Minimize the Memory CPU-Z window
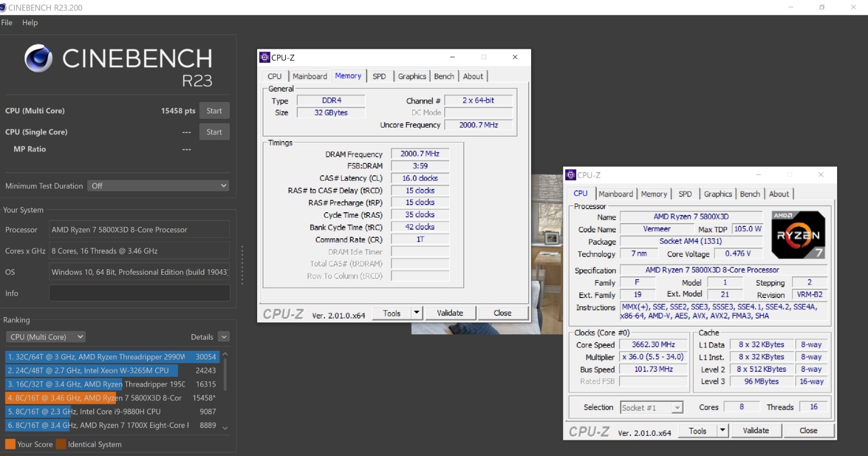Image resolution: width=868 pixels, height=456 pixels. pos(452,57)
